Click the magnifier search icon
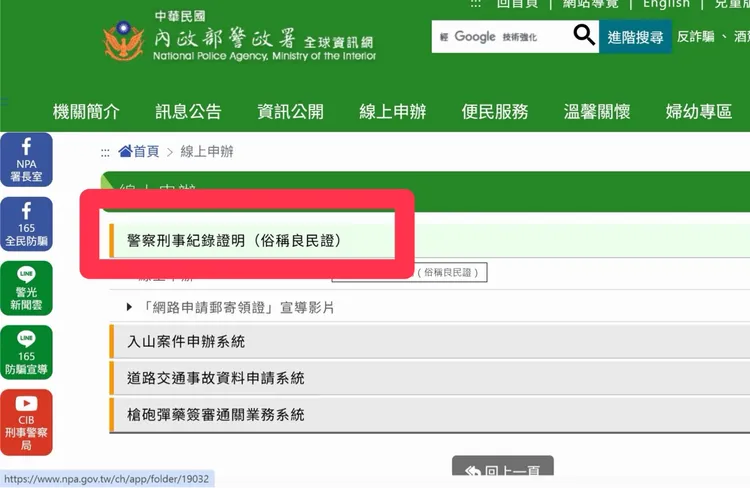This screenshot has height=488, width=750. pos(584,35)
